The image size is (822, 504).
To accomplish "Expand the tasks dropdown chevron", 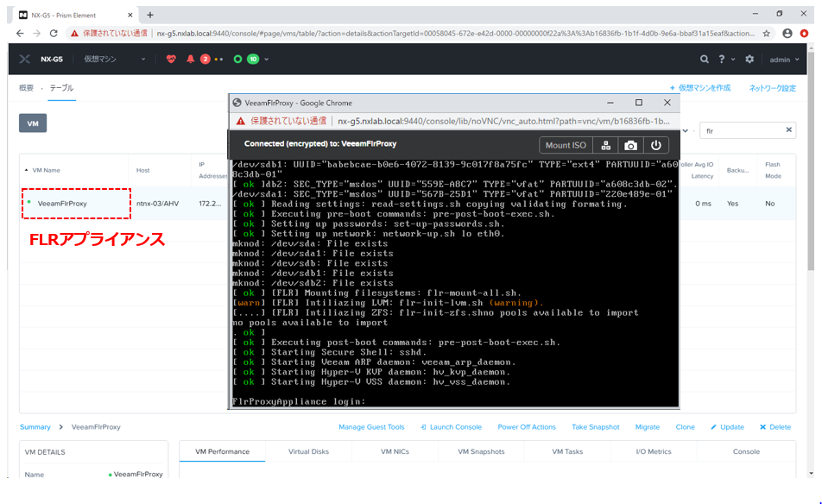I will 266,60.
